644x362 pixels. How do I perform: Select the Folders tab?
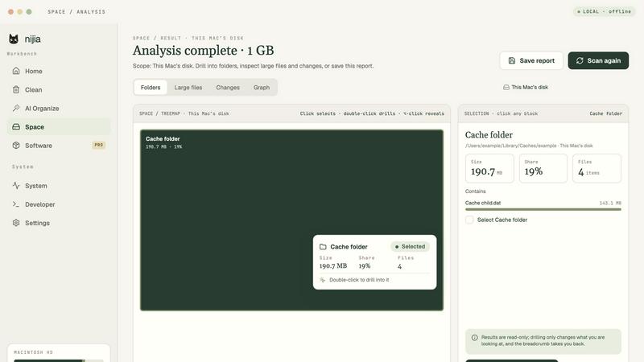pyautogui.click(x=151, y=88)
